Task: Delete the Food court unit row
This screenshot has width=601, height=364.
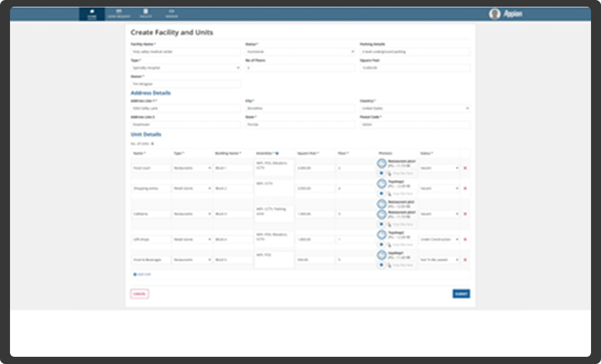Action: pos(465,168)
